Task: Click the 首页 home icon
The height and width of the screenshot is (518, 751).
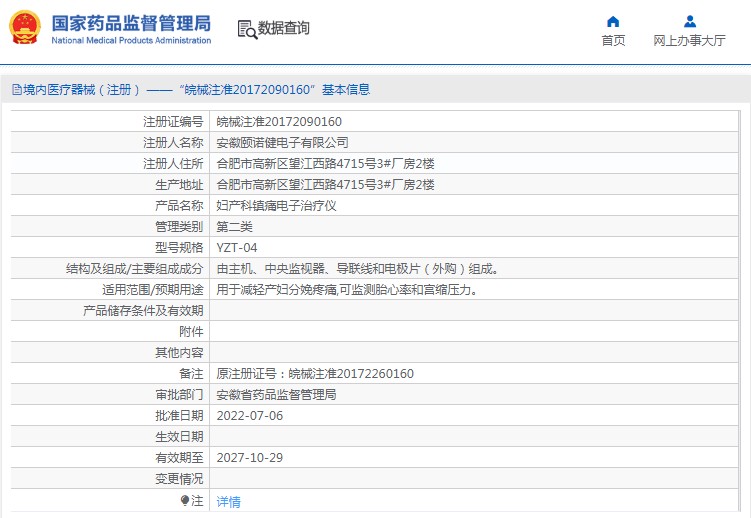Action: pyautogui.click(x=613, y=21)
